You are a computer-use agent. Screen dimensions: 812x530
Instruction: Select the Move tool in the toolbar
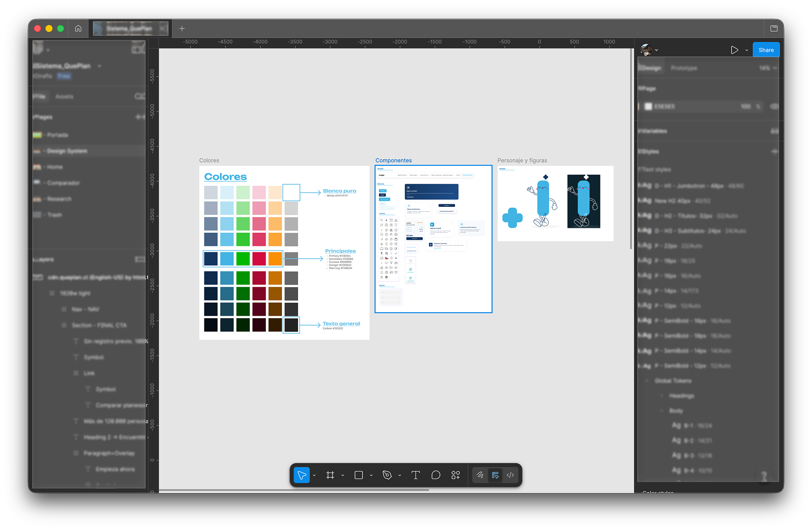[301, 475]
